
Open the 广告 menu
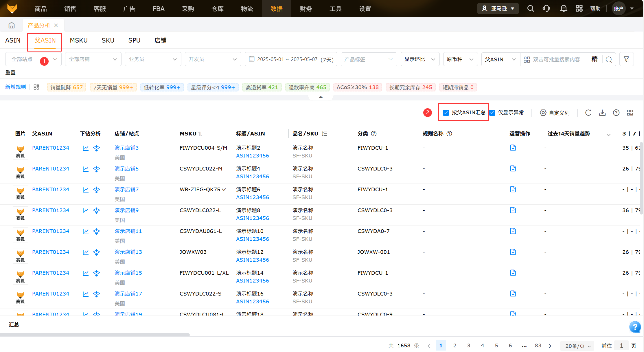(129, 9)
